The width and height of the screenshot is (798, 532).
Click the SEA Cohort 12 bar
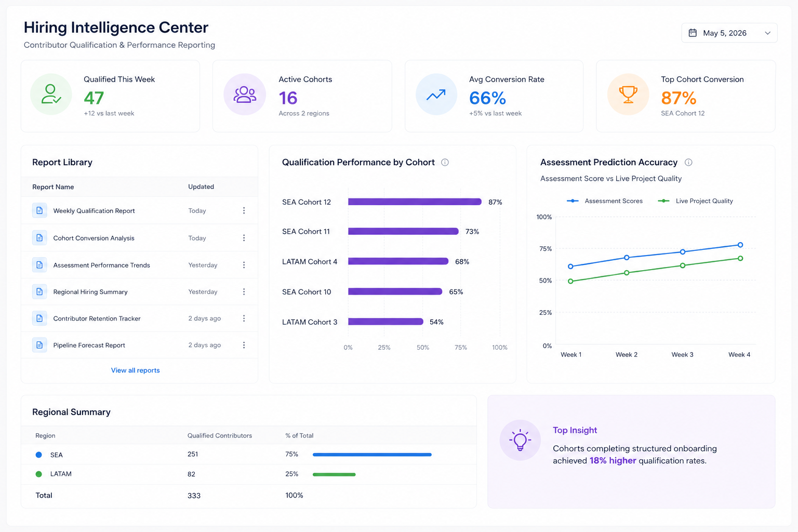(x=415, y=202)
